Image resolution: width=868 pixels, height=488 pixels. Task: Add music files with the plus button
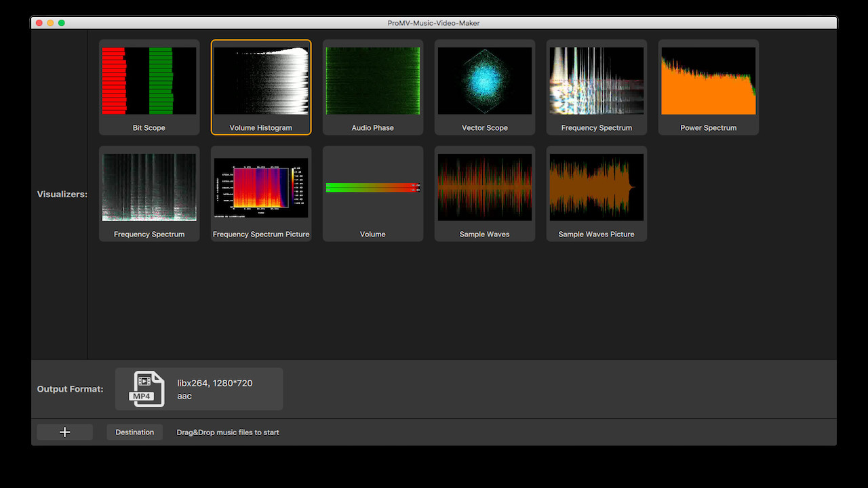[x=65, y=432]
